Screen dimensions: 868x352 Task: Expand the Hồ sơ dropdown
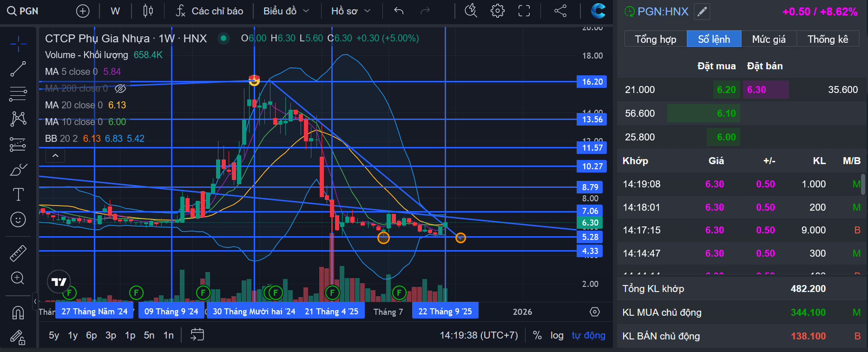tap(351, 11)
